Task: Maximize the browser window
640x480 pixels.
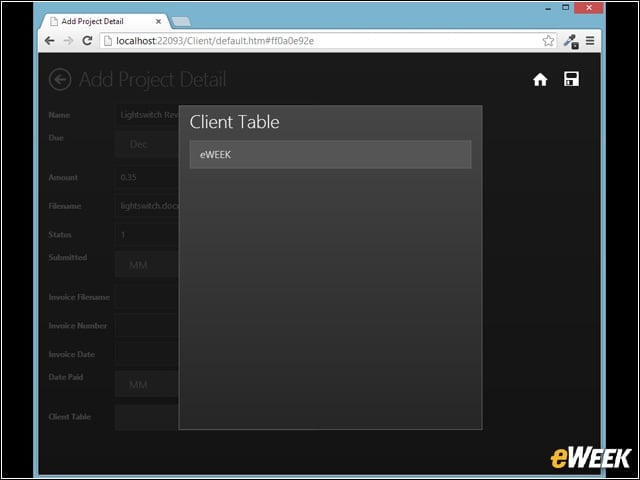Action: point(566,7)
